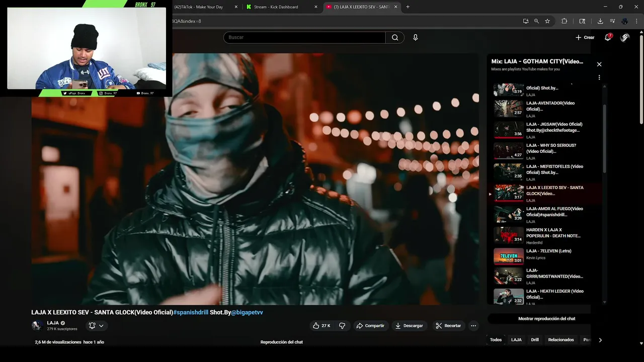Viewport: 644px width, 362px height.
Task: Dislike the video with thumbs down
Action: point(342,326)
